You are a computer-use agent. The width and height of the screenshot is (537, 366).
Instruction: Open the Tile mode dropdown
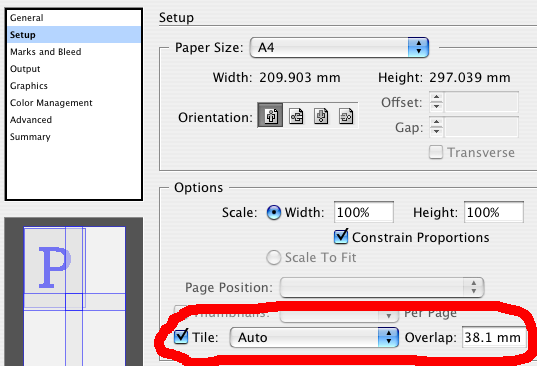pyautogui.click(x=314, y=337)
